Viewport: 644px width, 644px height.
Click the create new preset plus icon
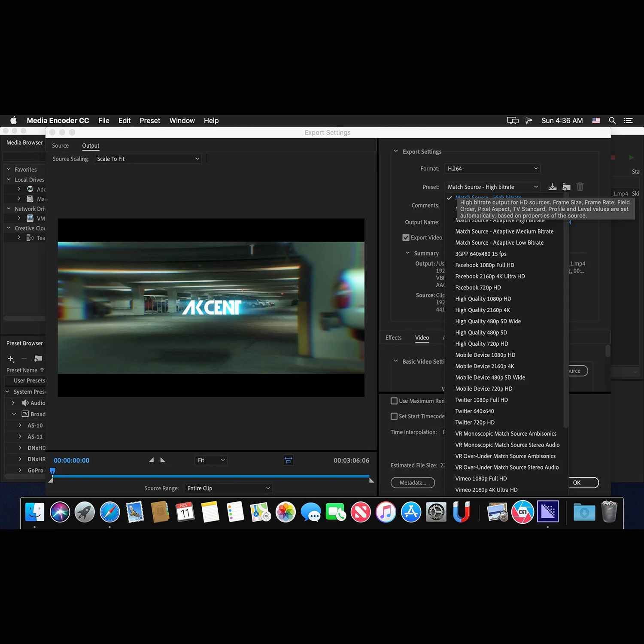click(x=11, y=358)
